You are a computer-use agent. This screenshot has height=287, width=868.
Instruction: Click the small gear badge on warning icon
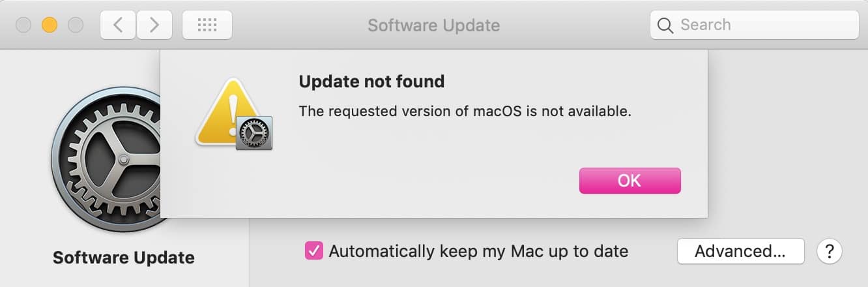[x=255, y=134]
